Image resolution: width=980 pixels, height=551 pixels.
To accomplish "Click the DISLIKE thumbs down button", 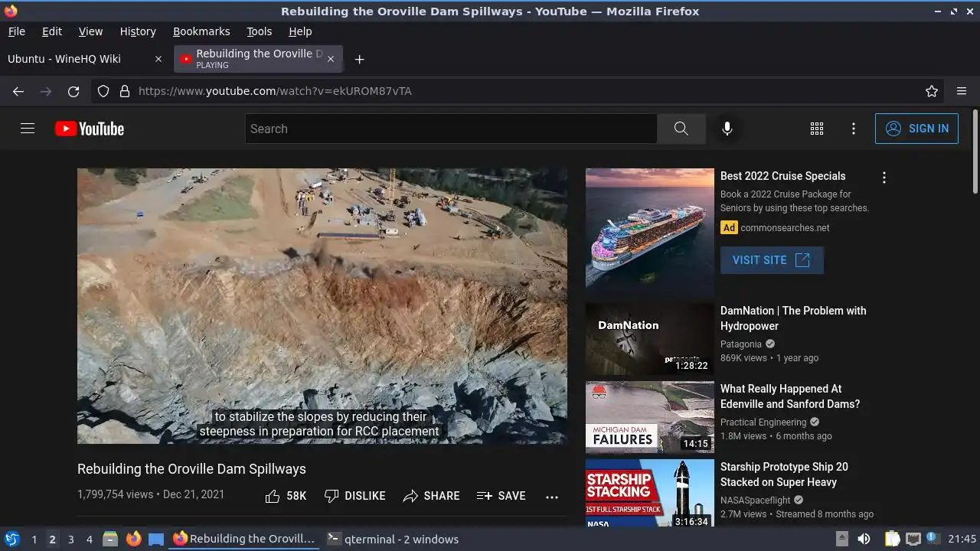I will click(355, 496).
